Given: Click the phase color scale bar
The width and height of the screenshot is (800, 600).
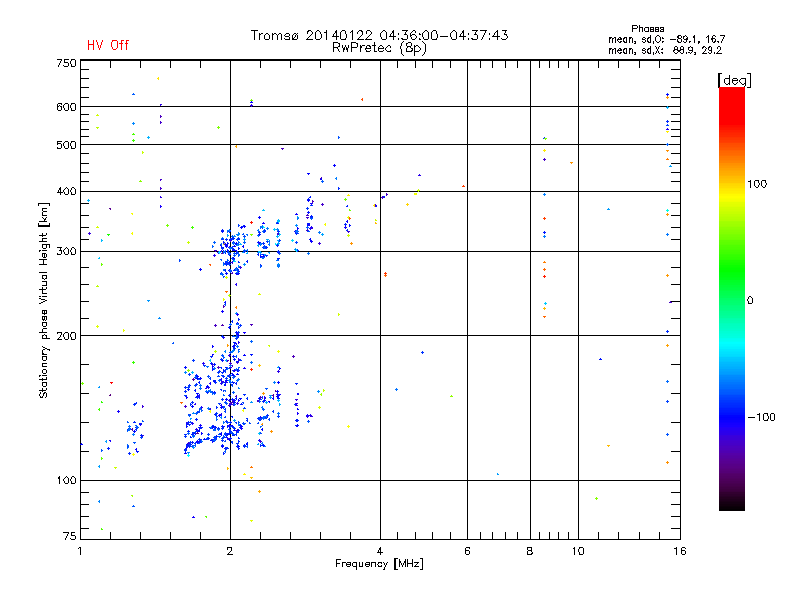Looking at the screenshot, I should pos(732,299).
